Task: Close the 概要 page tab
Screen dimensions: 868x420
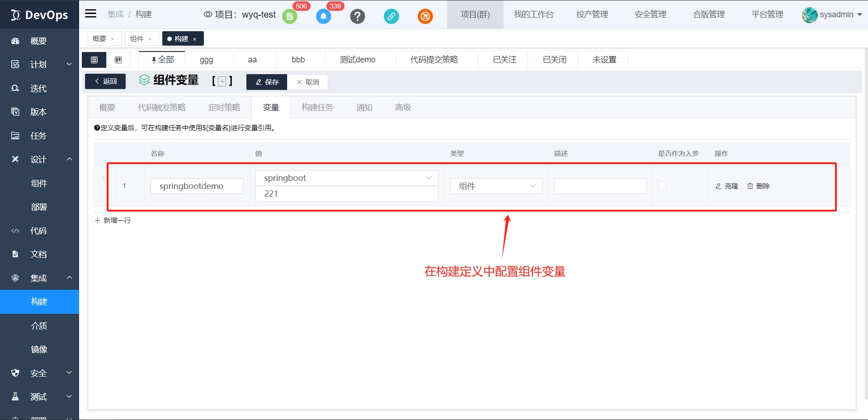Action: pyautogui.click(x=113, y=39)
